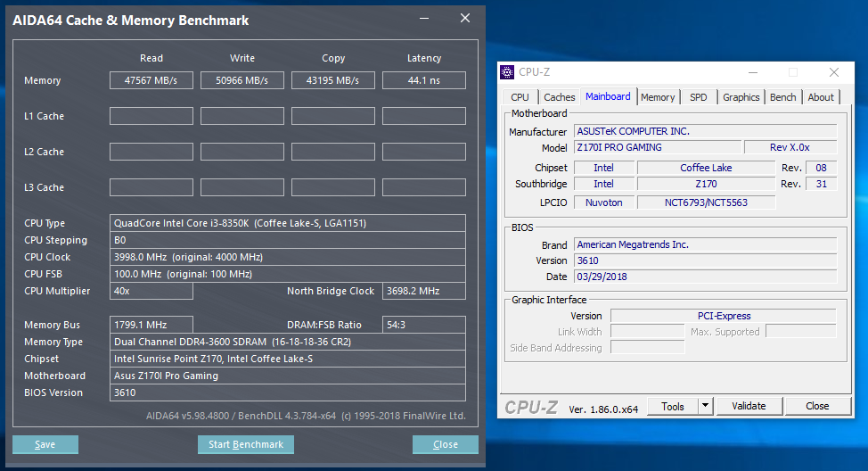Click the empty L2 Cache Write field
The width and height of the screenshot is (868, 471).
pos(242,152)
